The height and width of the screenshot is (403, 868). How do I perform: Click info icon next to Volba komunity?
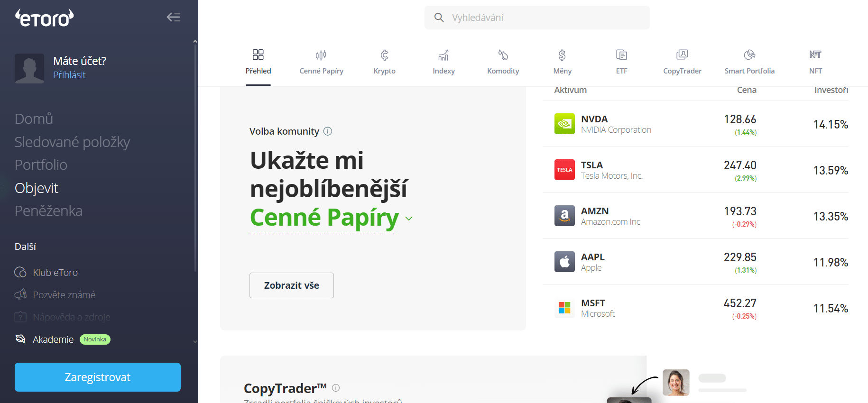click(x=328, y=131)
